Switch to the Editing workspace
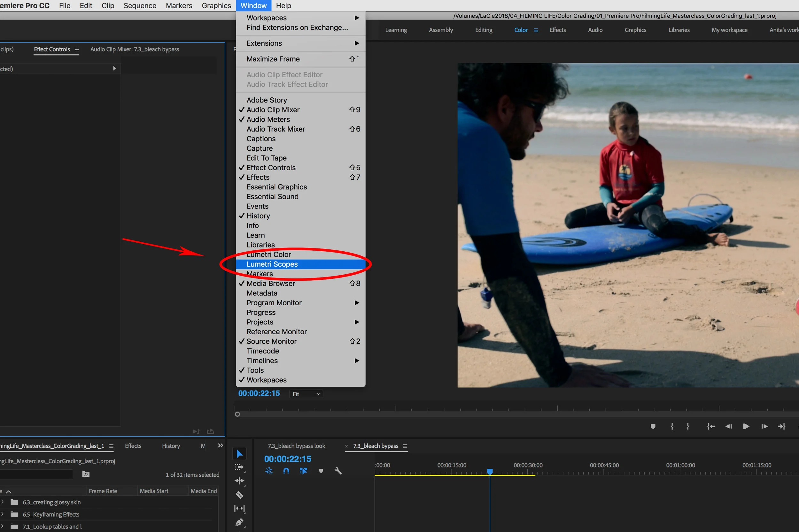Viewport: 799px width, 532px height. click(x=484, y=30)
